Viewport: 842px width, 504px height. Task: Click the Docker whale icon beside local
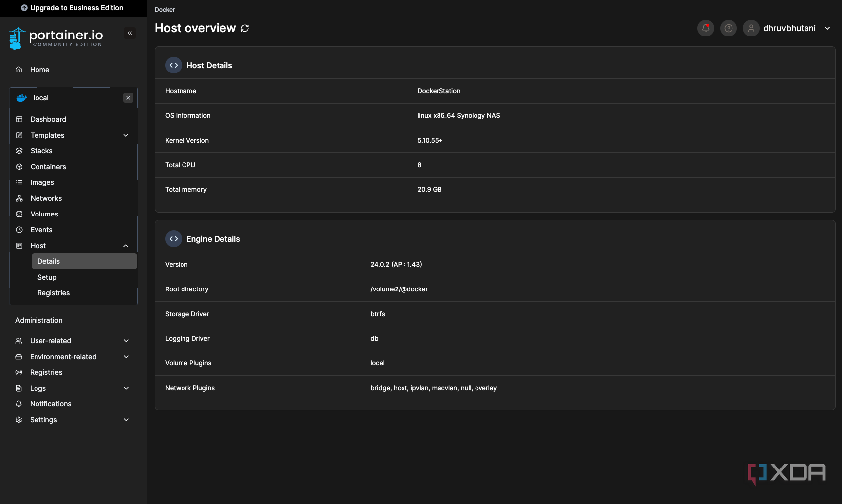click(22, 98)
